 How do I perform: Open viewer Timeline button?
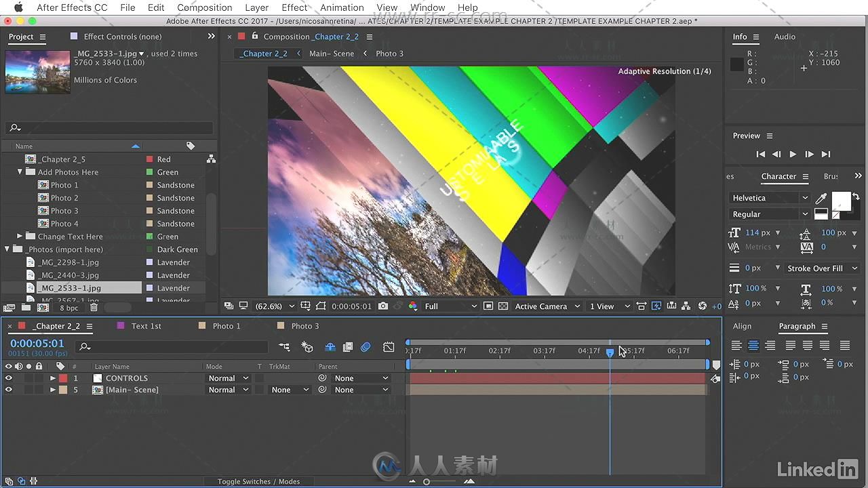pyautogui.click(x=671, y=306)
